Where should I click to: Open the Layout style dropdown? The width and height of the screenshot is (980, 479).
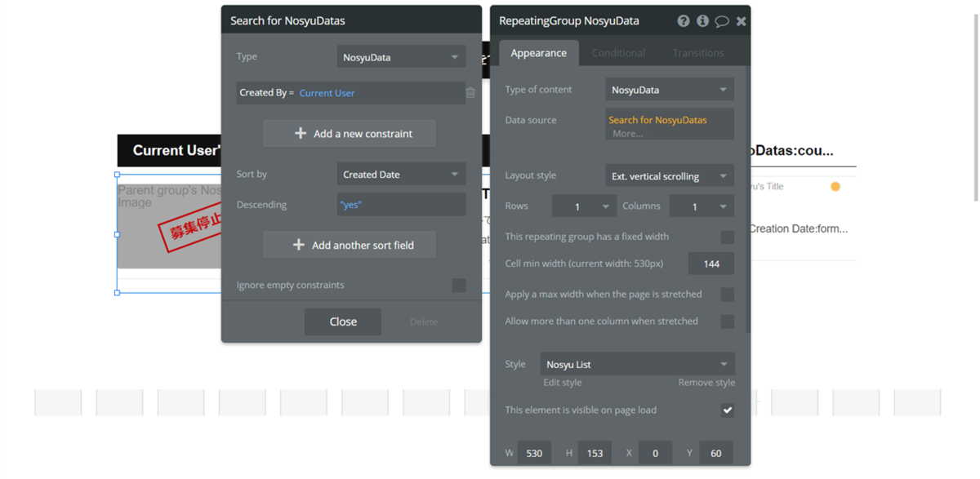(670, 176)
